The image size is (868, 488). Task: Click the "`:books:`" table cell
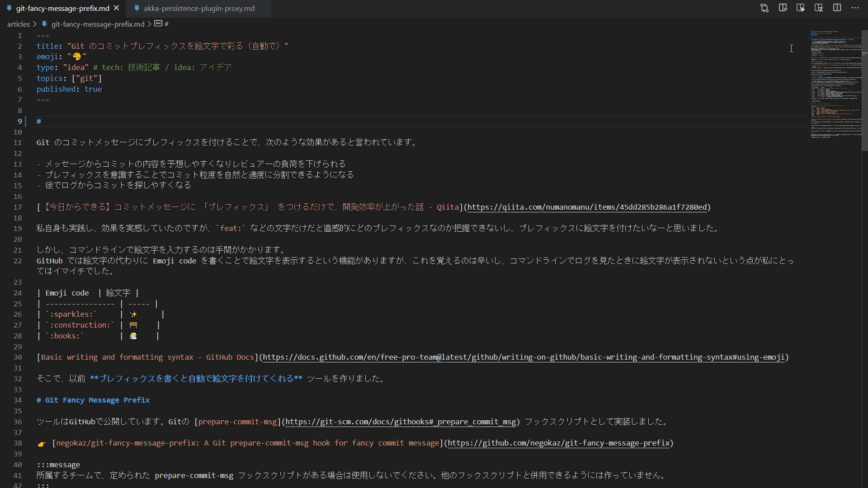point(65,336)
